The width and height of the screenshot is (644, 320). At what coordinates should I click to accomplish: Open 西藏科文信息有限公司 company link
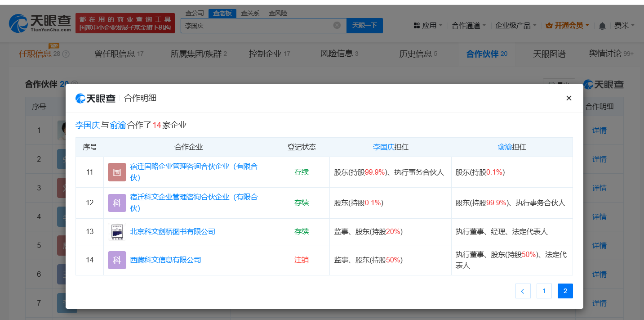165,260
